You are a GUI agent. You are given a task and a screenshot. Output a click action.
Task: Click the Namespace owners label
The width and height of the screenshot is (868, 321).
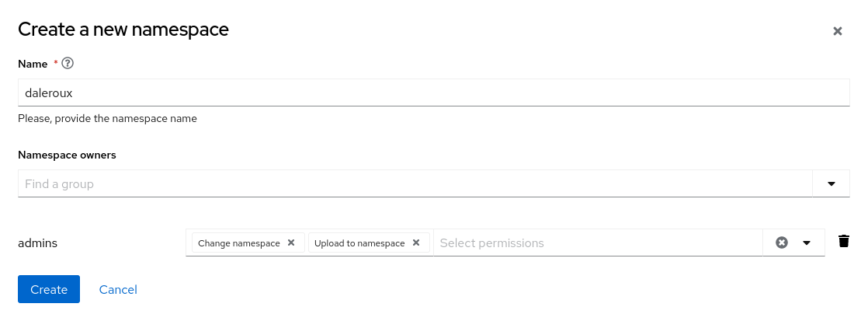tap(67, 155)
